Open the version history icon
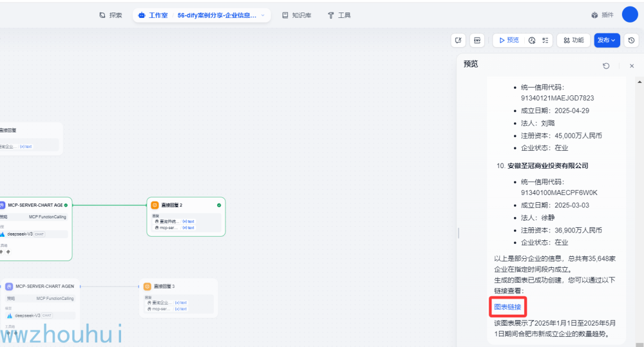 (x=631, y=40)
